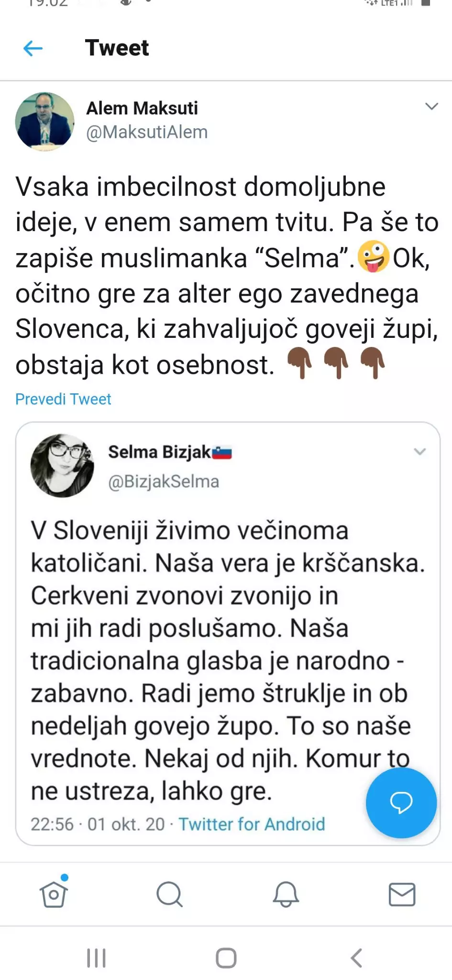Tap the blue floating reply button
452x980 pixels.
coord(401,802)
